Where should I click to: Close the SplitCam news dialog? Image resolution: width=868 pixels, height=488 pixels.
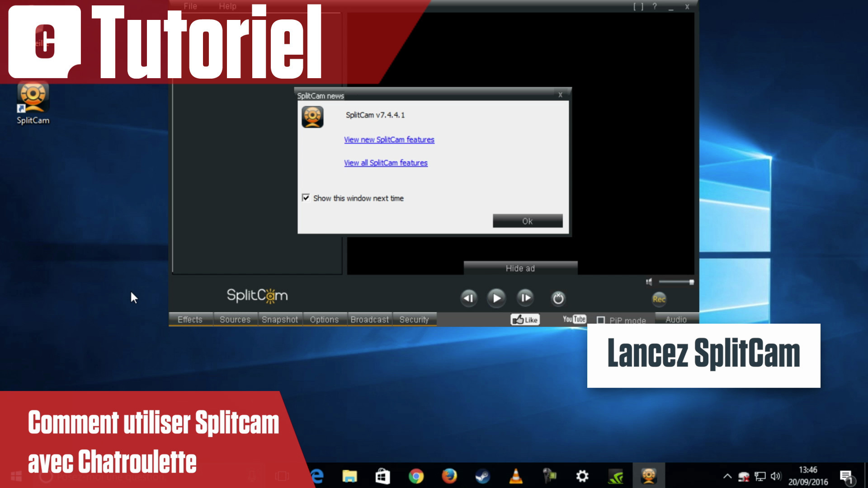point(560,94)
